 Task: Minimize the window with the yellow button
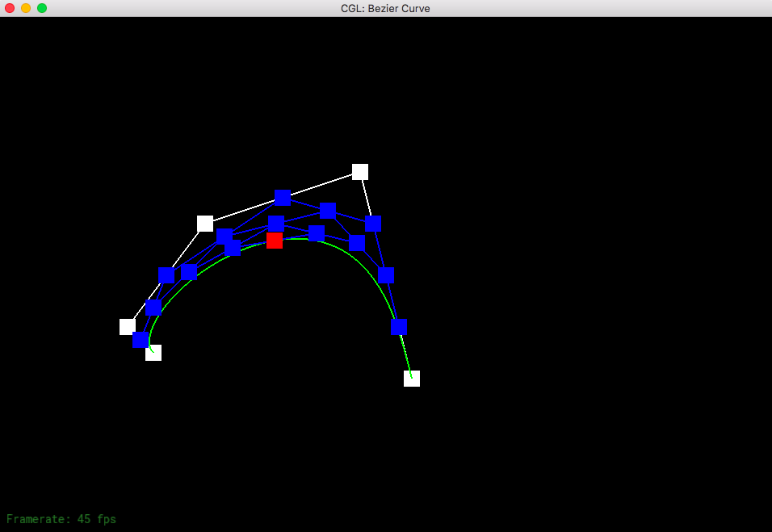pos(26,8)
